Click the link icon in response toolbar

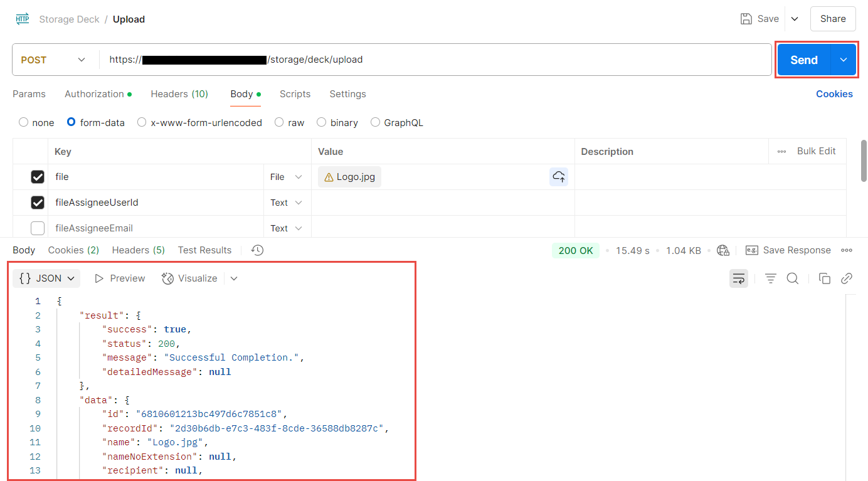pyautogui.click(x=847, y=278)
